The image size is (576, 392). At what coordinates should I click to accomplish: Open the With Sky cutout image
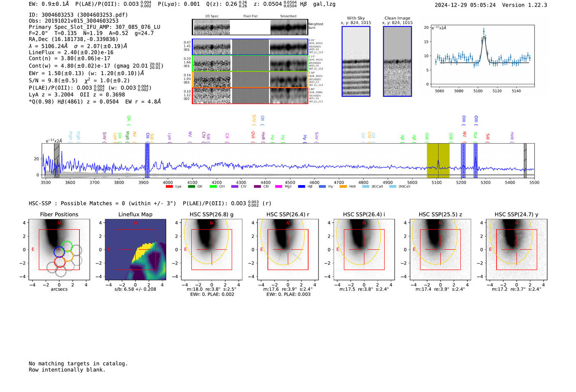[356, 61]
